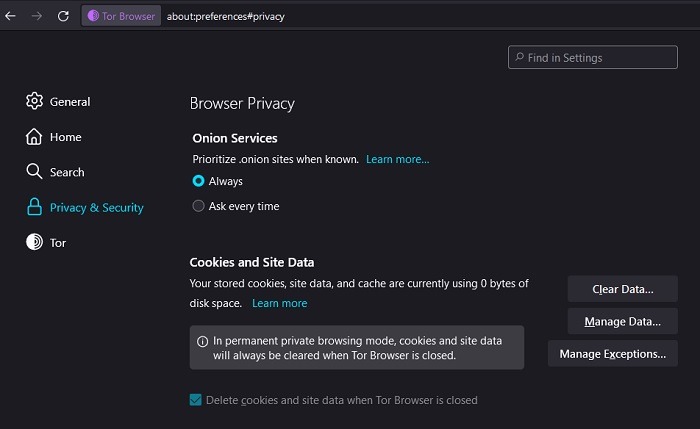Follow Learn more link under Cookies and Site Data

(x=279, y=303)
